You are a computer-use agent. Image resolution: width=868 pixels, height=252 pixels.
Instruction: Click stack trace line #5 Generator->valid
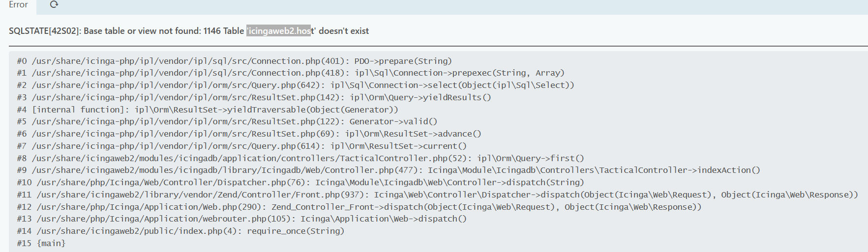[227, 121]
